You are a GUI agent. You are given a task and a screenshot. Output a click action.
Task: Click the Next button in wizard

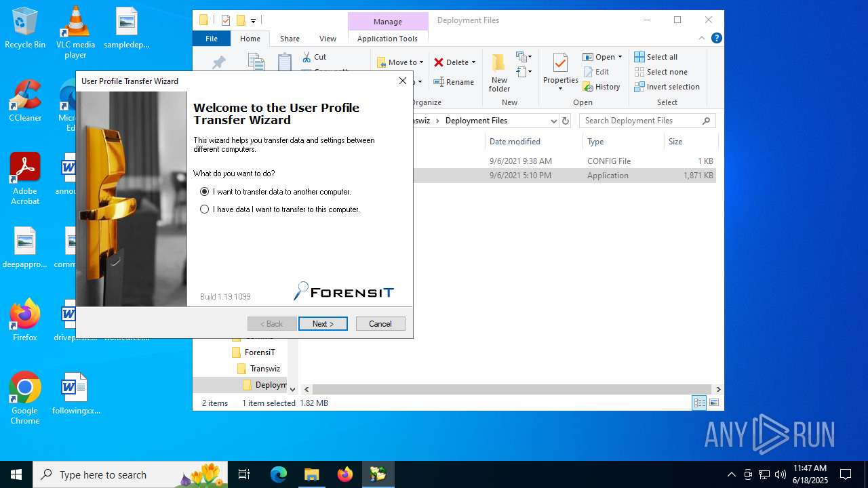[323, 324]
